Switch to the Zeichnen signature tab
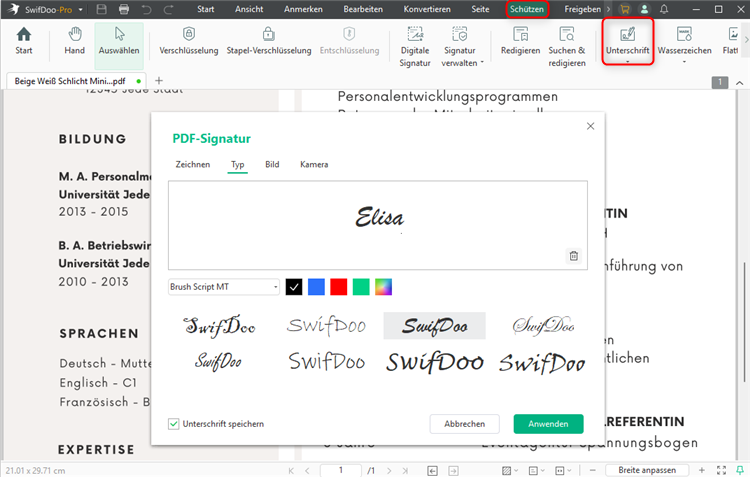 (192, 165)
